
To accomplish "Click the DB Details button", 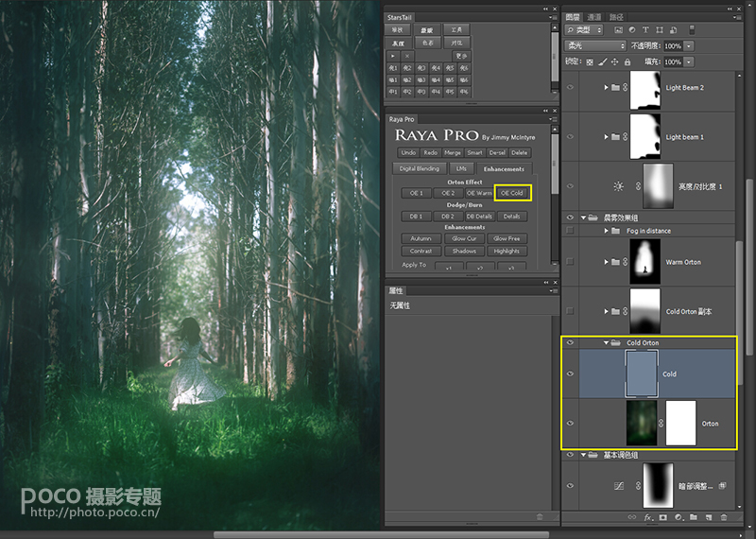I will tap(479, 217).
